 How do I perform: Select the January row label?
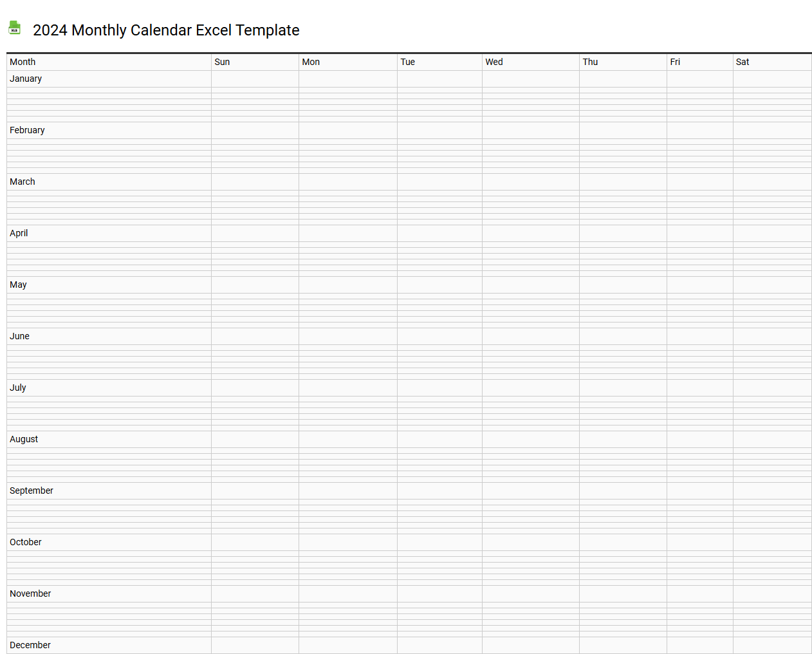pos(26,79)
